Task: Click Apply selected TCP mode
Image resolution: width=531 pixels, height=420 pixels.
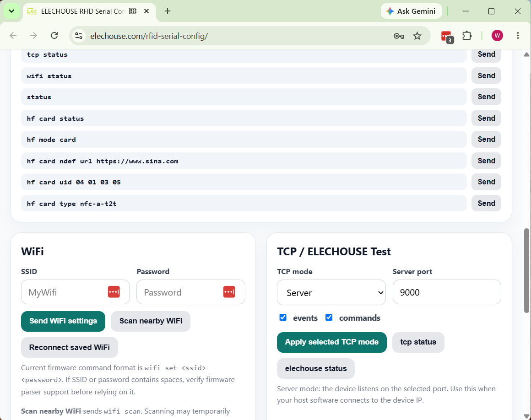Action: (x=331, y=342)
